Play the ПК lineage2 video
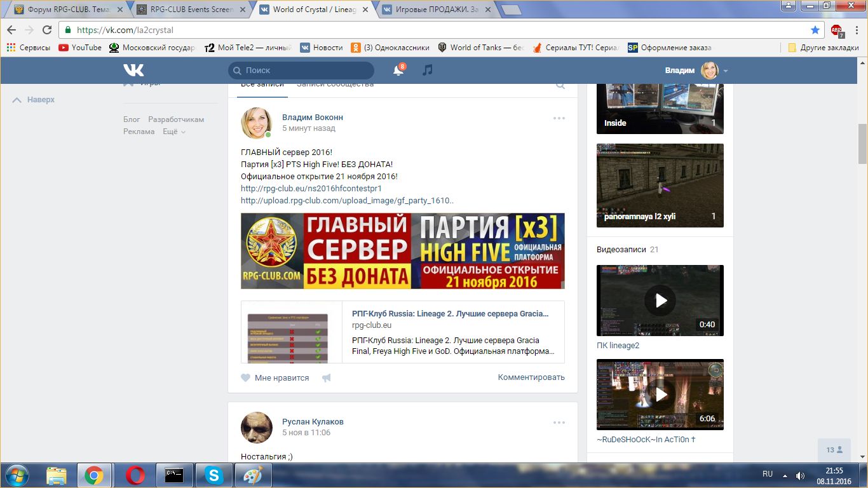Screen dimensions: 868x488 [660, 301]
